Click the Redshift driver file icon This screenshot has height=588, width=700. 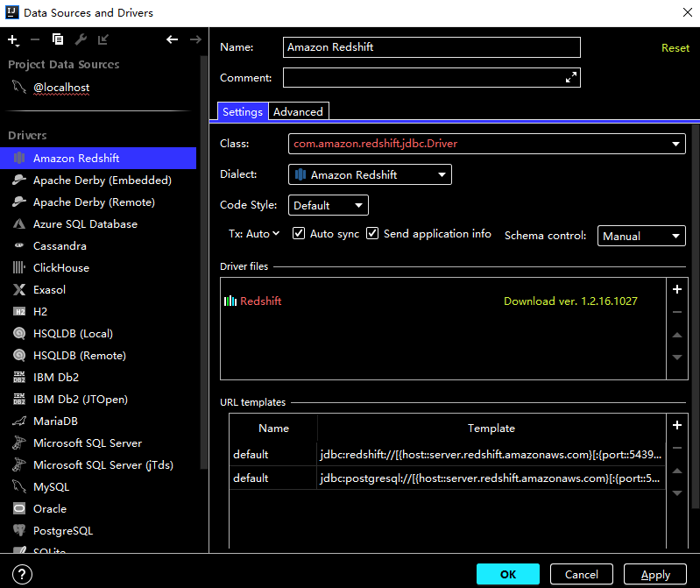[230, 301]
